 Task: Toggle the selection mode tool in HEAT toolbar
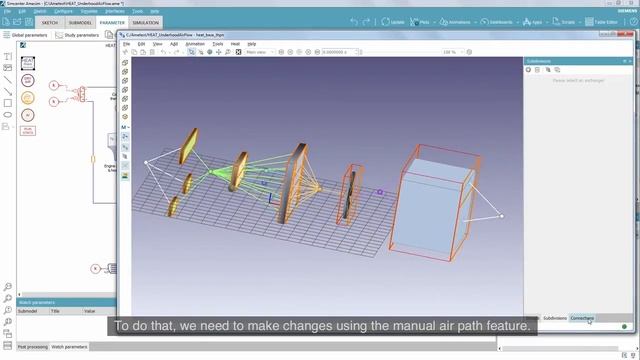191,52
